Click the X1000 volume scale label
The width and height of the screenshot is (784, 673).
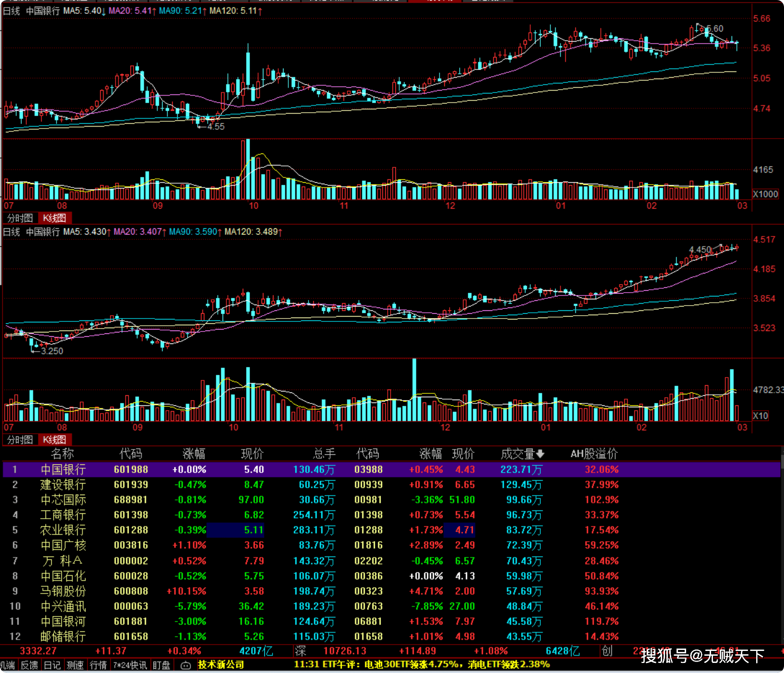(x=765, y=194)
